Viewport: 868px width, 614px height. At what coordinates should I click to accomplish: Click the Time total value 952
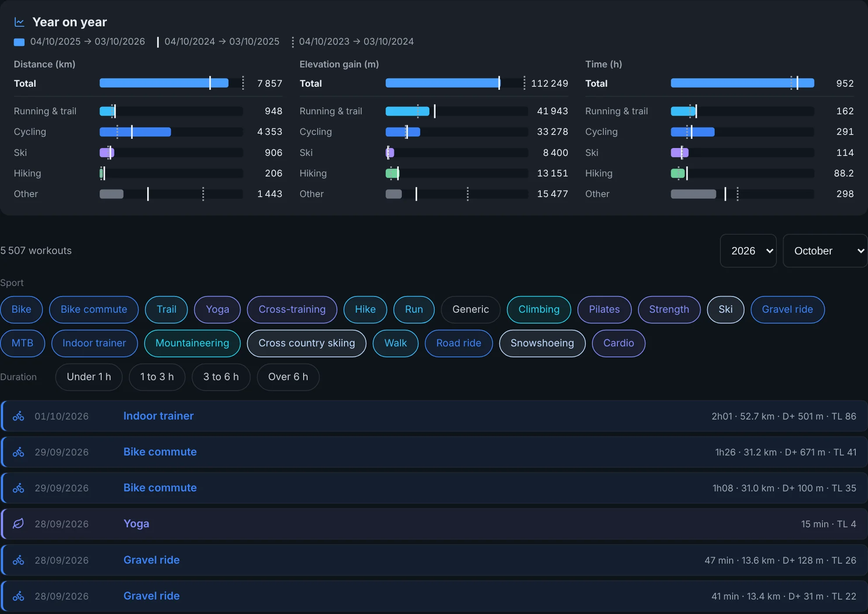845,83
